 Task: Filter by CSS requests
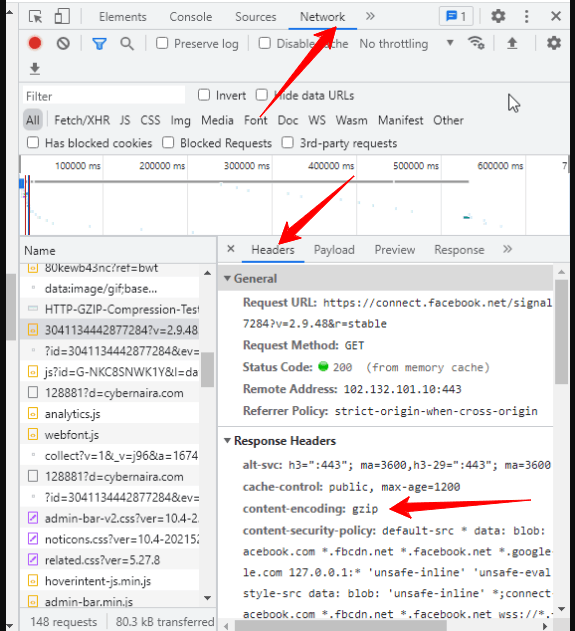point(150,120)
